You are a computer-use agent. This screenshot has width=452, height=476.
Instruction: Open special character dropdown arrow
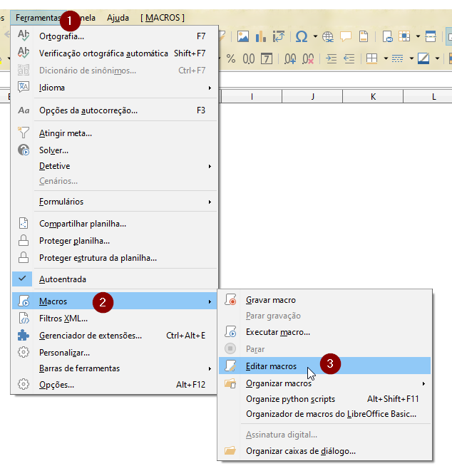pos(315,36)
